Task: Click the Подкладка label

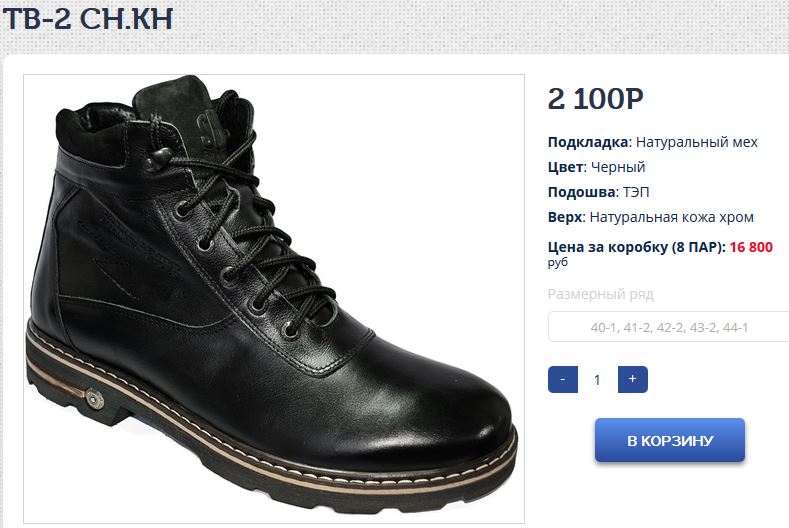Action: tap(588, 142)
